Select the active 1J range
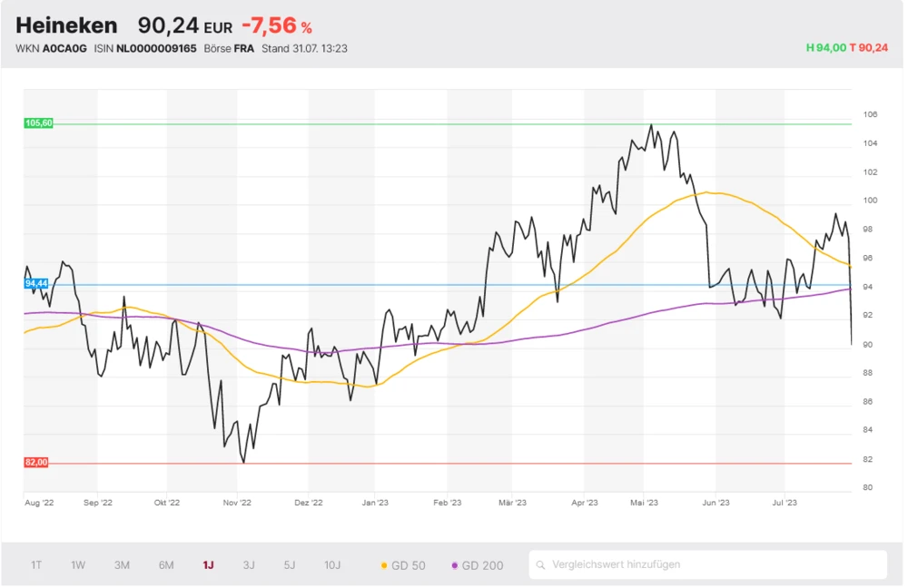Viewport: 908px width, 588px height. tap(208, 565)
